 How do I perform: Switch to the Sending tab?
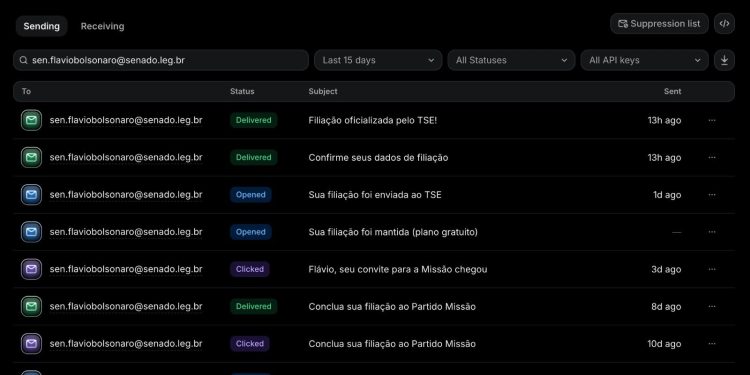[42, 26]
